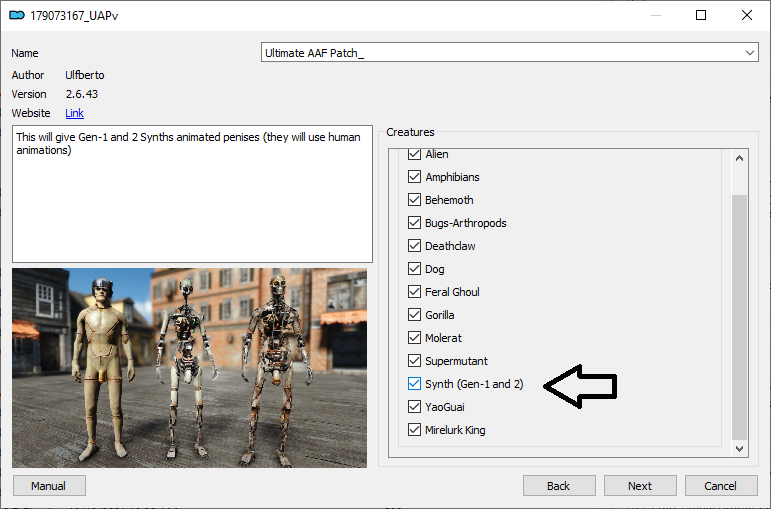Click the scrollbar up arrow in Creatures list
Viewport: 771px width, 510px height.
pyautogui.click(x=739, y=158)
